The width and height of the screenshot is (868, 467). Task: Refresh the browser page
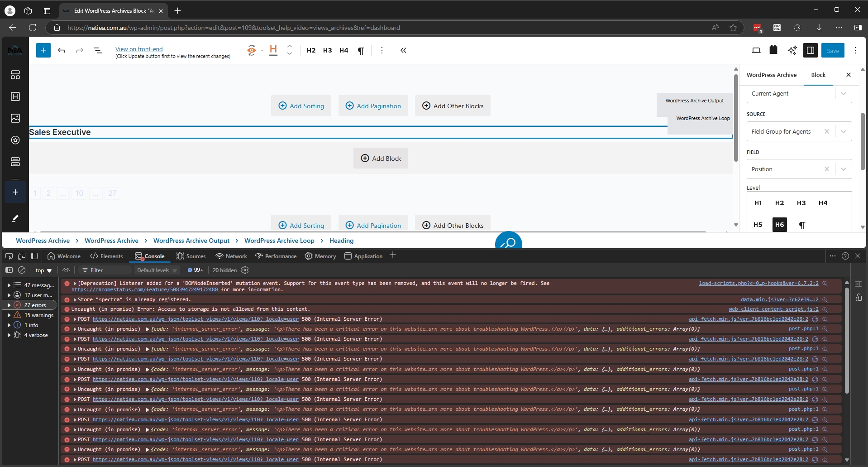coord(33,28)
